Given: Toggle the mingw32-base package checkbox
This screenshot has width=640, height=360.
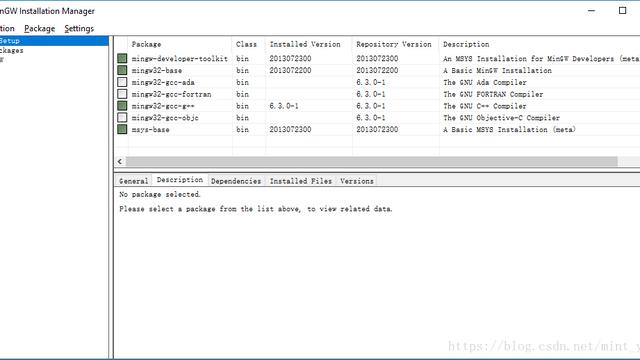Looking at the screenshot, I should click(122, 70).
